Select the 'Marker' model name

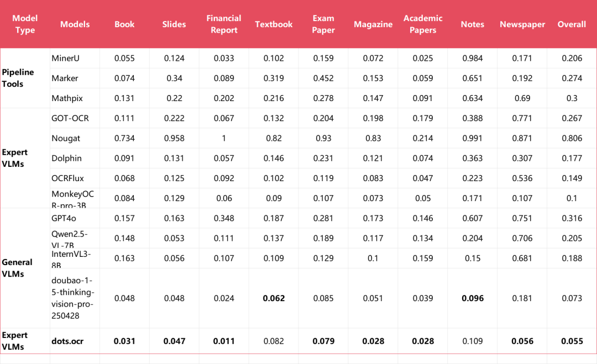pyautogui.click(x=65, y=78)
